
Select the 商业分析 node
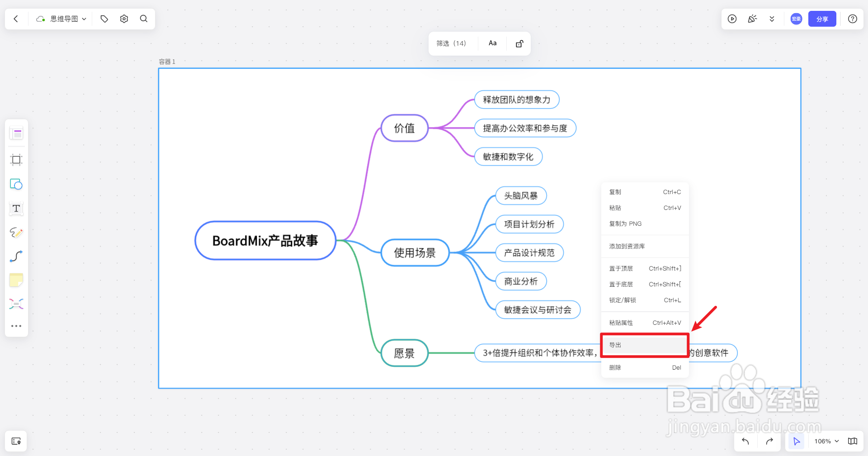(x=521, y=281)
